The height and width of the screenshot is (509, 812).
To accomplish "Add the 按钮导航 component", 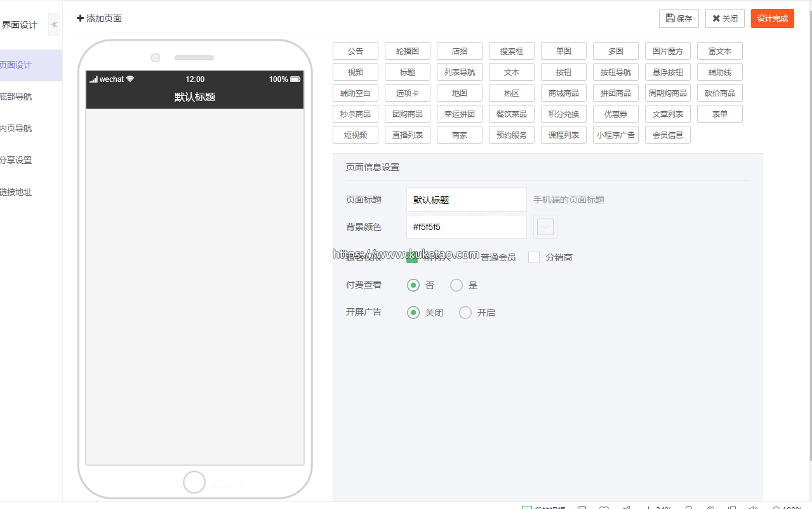I will pyautogui.click(x=616, y=72).
